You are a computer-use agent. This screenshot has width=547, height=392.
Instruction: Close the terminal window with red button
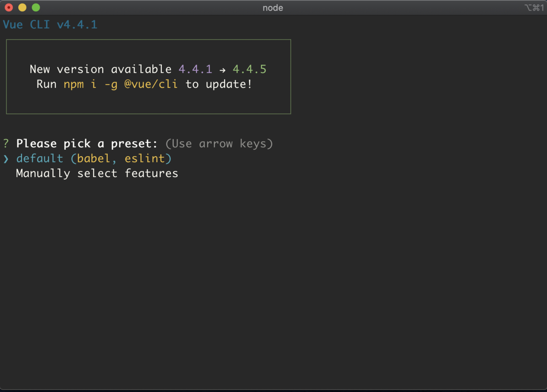[9, 8]
